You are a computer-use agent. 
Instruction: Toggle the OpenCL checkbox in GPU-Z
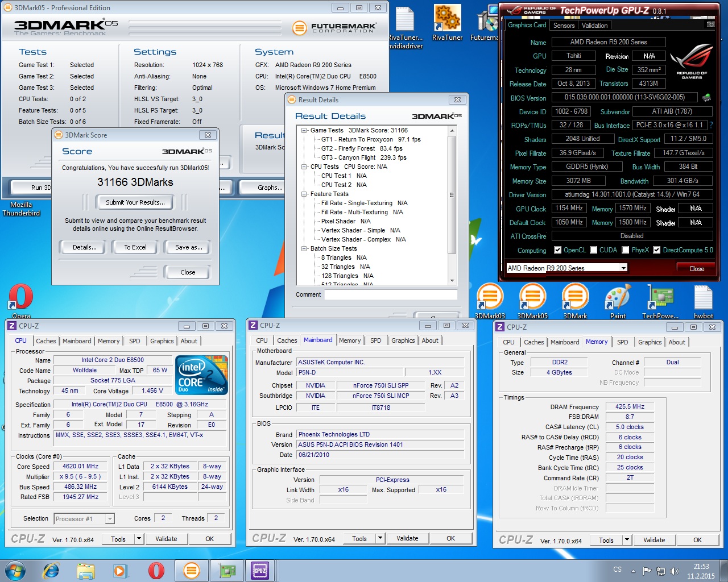(x=558, y=250)
